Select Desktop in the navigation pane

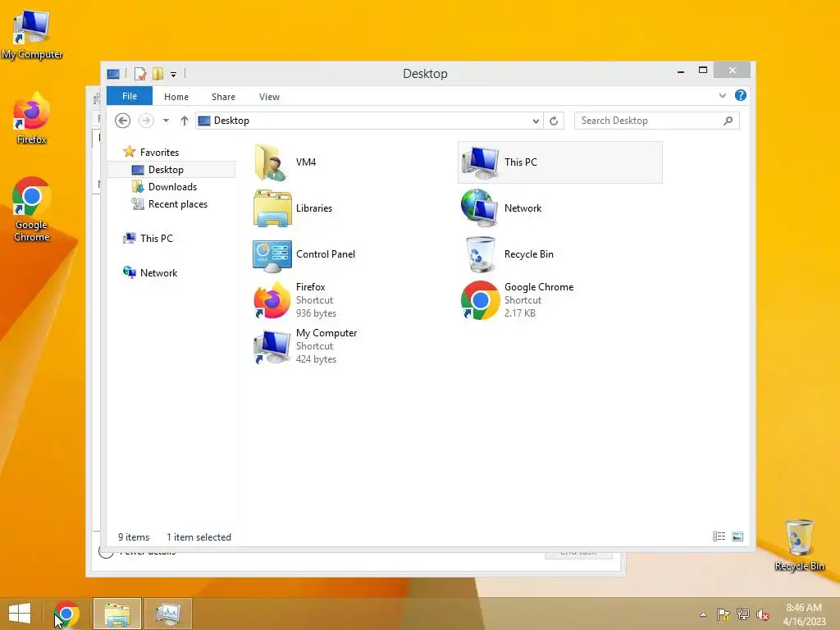pyautogui.click(x=171, y=169)
